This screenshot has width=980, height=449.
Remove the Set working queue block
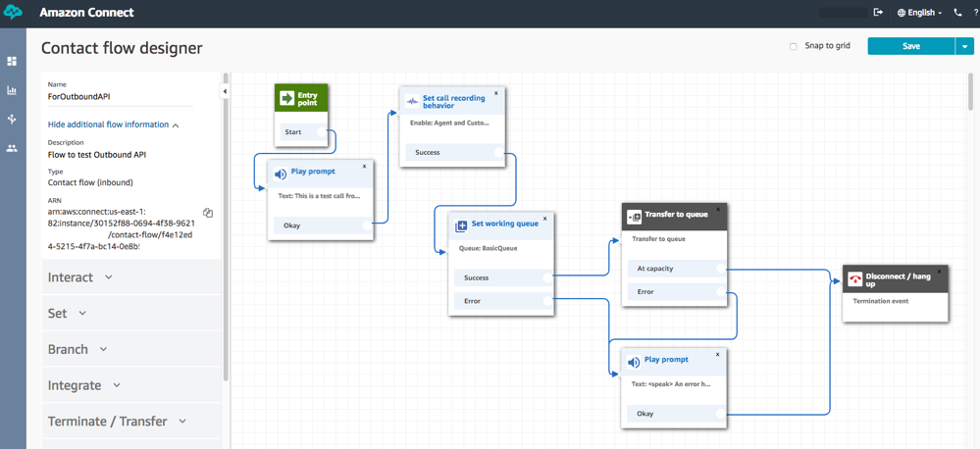[x=545, y=219]
